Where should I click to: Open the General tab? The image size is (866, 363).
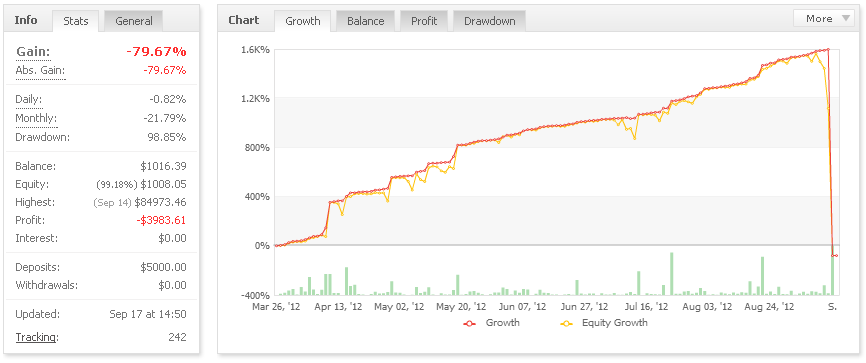134,21
